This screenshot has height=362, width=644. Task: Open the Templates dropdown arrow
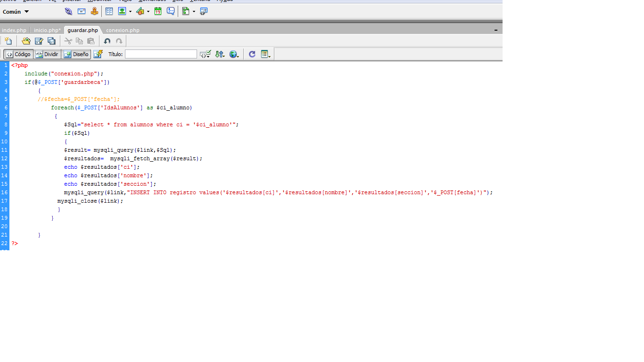(194, 12)
